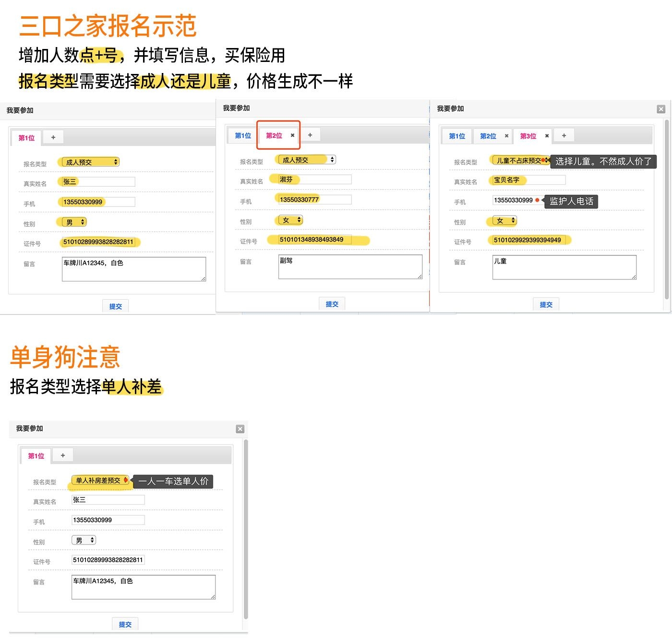
Task: Open 男 gender dropdown in top-left dialog
Action: tap(74, 222)
